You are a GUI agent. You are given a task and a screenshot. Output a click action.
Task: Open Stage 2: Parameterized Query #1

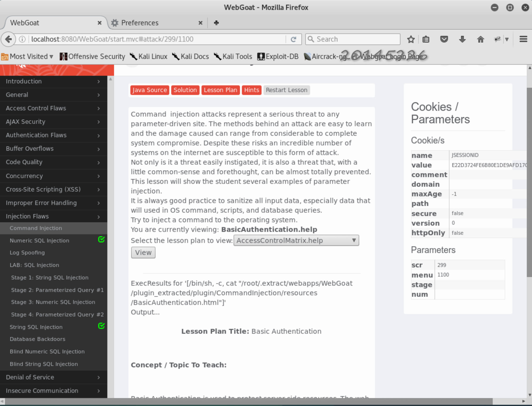point(57,290)
